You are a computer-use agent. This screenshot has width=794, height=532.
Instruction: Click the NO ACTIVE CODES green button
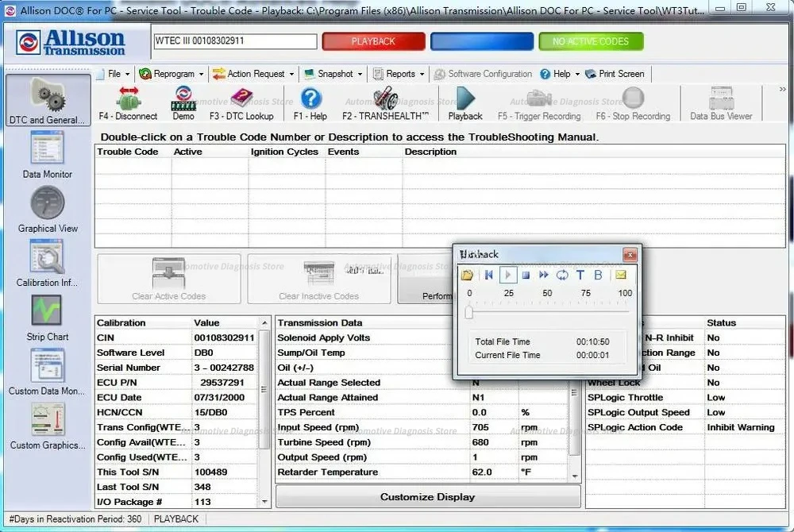tap(591, 41)
